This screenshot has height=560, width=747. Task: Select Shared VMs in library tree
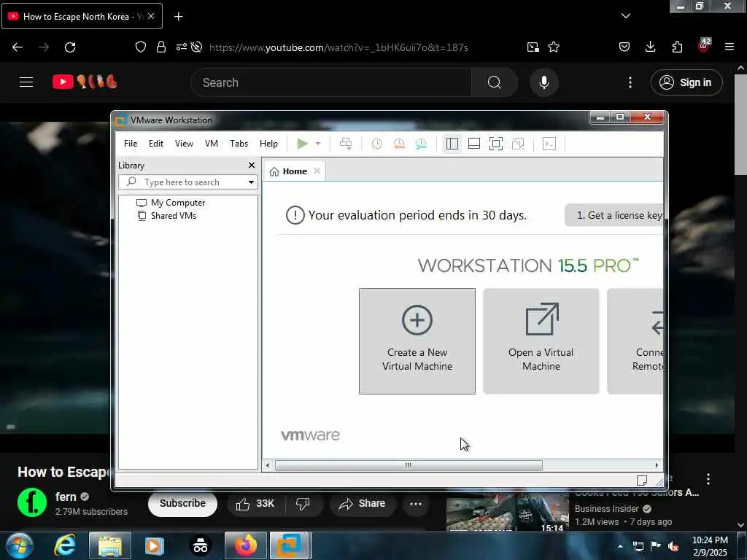point(167,216)
